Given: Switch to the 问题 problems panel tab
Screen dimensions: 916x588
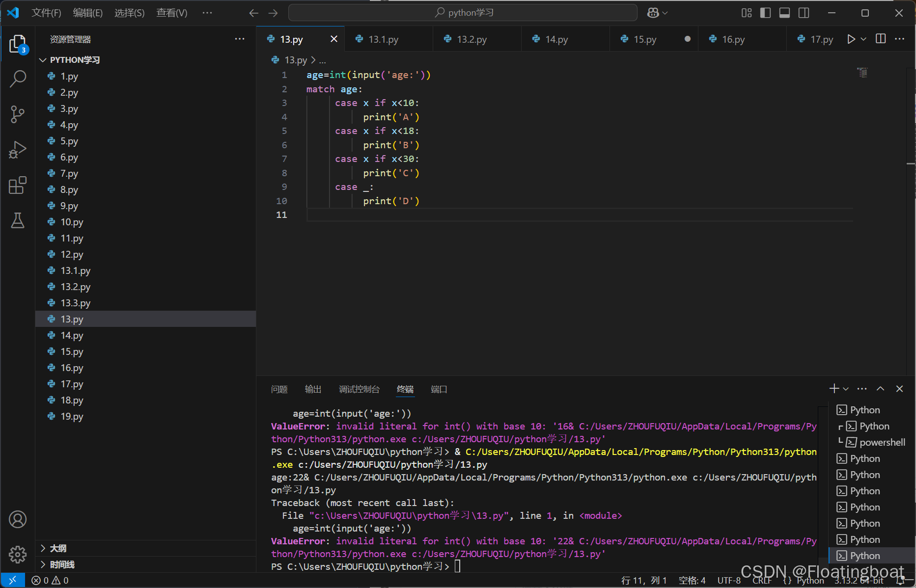Looking at the screenshot, I should click(279, 389).
